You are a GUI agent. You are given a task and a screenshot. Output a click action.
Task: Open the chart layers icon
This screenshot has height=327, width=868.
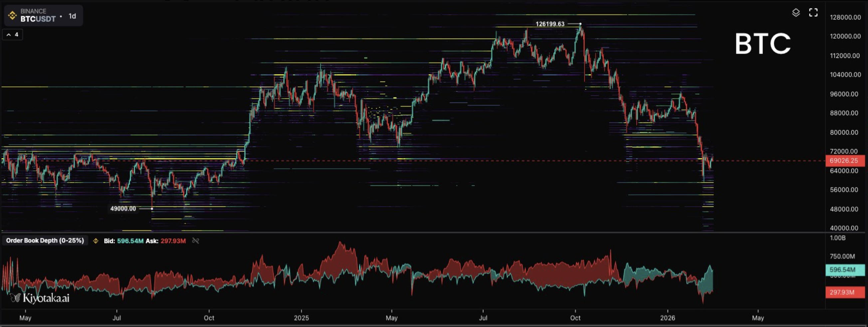(x=795, y=13)
